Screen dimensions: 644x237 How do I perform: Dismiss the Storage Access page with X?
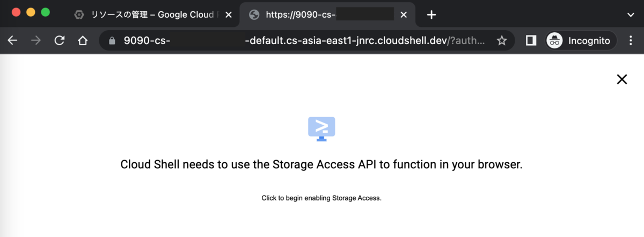622,80
